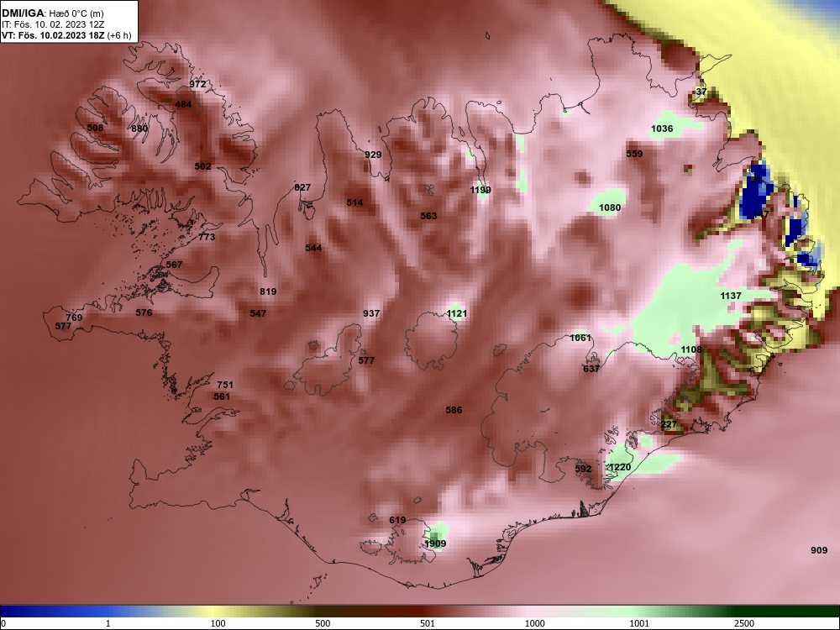Click the 576 label on the peninsula
The image size is (840, 630).
pyautogui.click(x=144, y=312)
